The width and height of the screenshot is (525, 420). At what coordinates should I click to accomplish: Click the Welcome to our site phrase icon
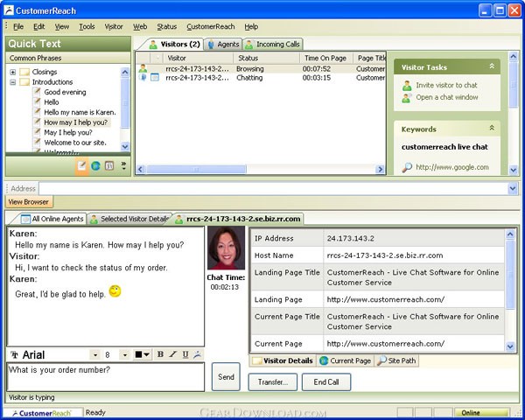tap(37, 142)
